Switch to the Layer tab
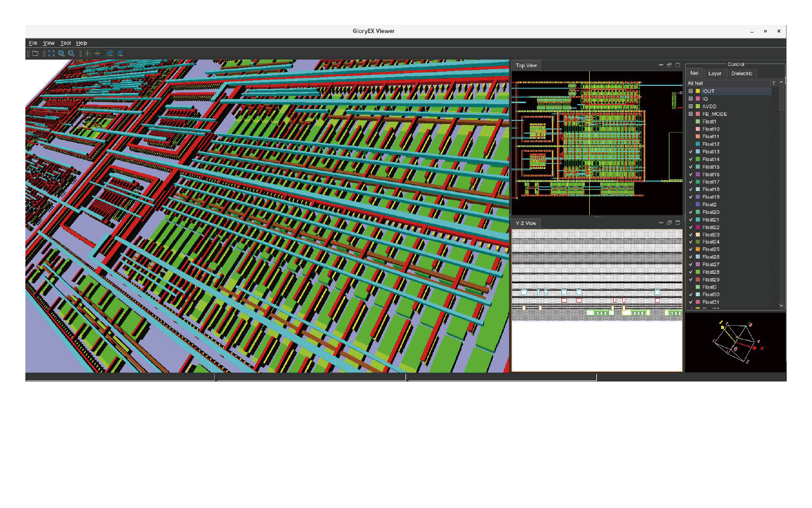The width and height of the screenshot is (812, 508). (715, 74)
